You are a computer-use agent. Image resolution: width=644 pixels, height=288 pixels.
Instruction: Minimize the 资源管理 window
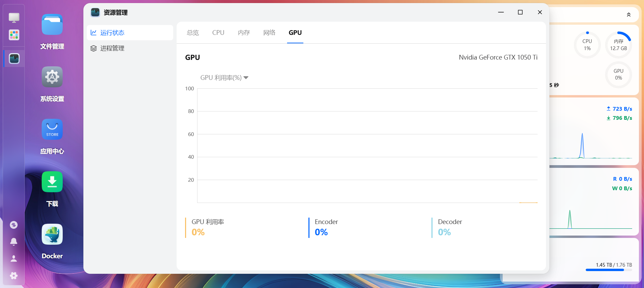(501, 12)
